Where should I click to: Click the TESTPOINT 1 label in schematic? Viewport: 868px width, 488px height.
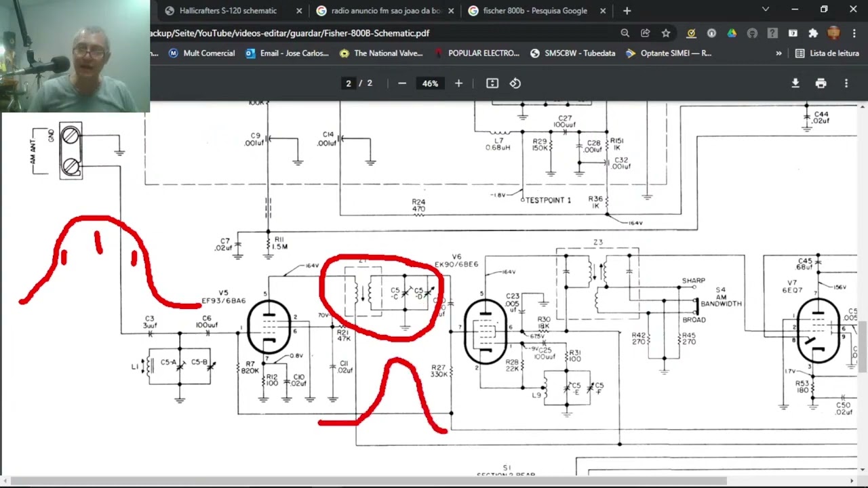click(548, 201)
